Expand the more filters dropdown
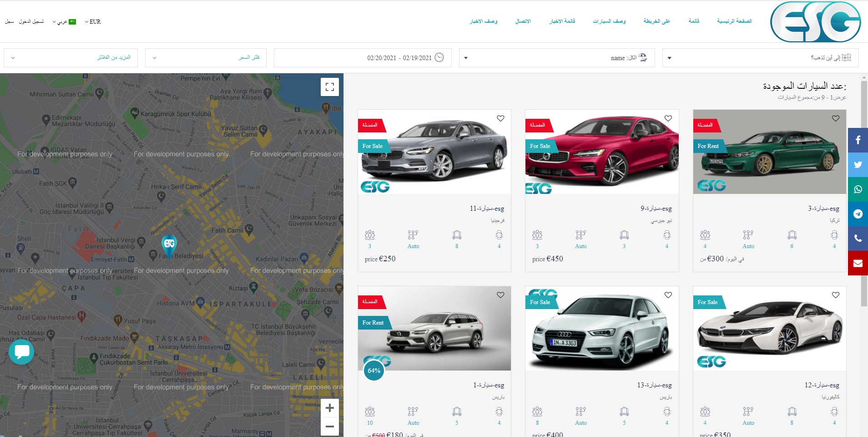868x437 pixels. (71, 58)
